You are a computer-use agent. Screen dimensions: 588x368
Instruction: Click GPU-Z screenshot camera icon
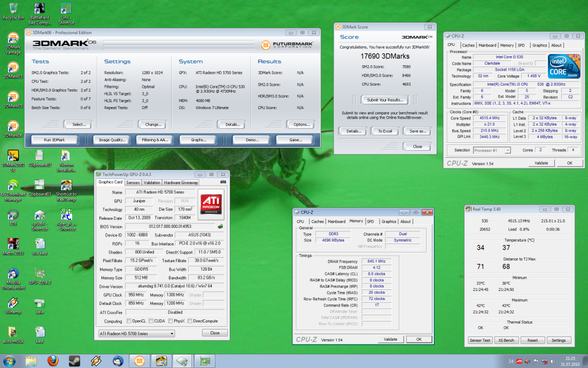[223, 182]
